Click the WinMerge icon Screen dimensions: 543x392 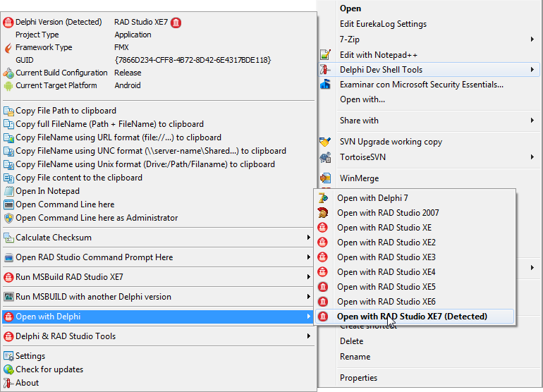[325, 178]
